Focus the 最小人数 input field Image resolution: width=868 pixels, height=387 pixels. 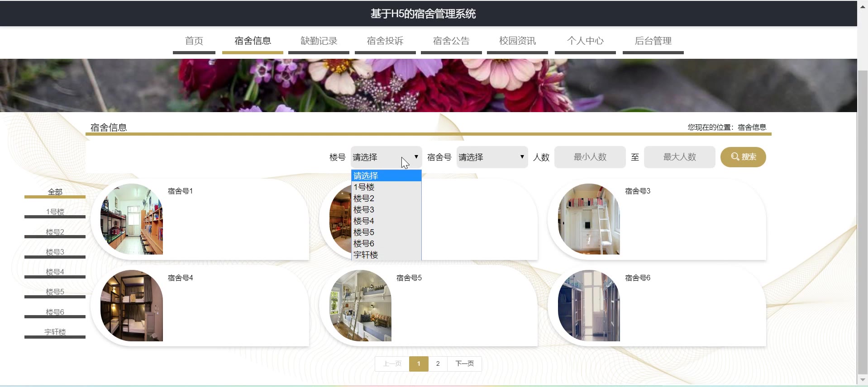click(590, 157)
